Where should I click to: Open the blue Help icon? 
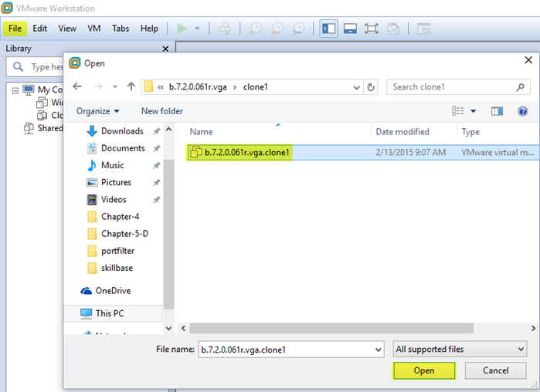tap(522, 111)
